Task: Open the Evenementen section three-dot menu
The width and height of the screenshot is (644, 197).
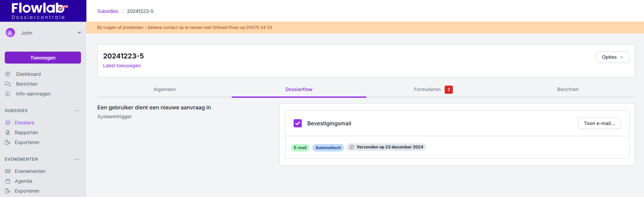Action: click(x=77, y=159)
